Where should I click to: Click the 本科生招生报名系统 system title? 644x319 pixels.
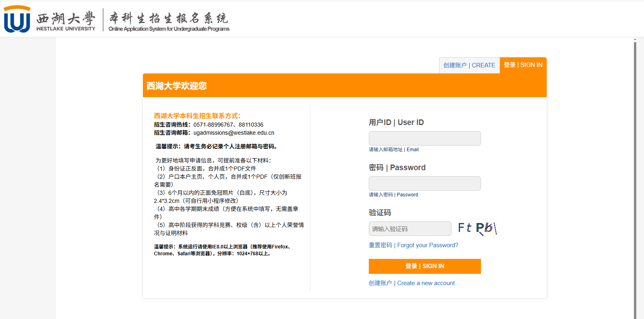point(169,18)
